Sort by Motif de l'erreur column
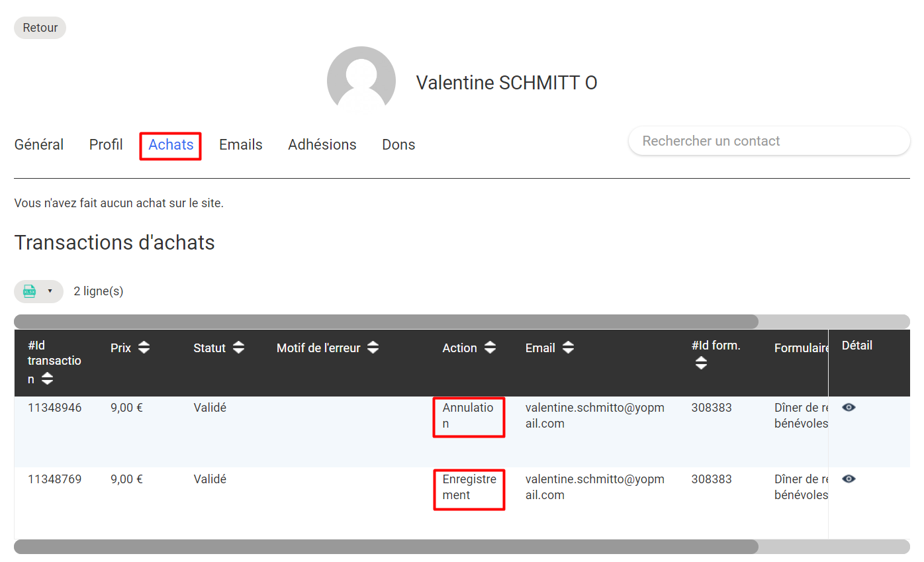 point(373,348)
